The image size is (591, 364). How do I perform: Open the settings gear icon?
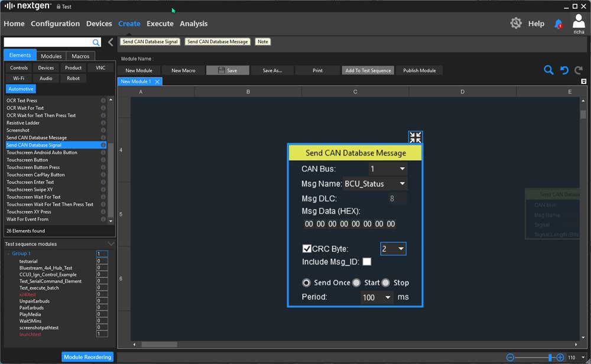pos(515,24)
